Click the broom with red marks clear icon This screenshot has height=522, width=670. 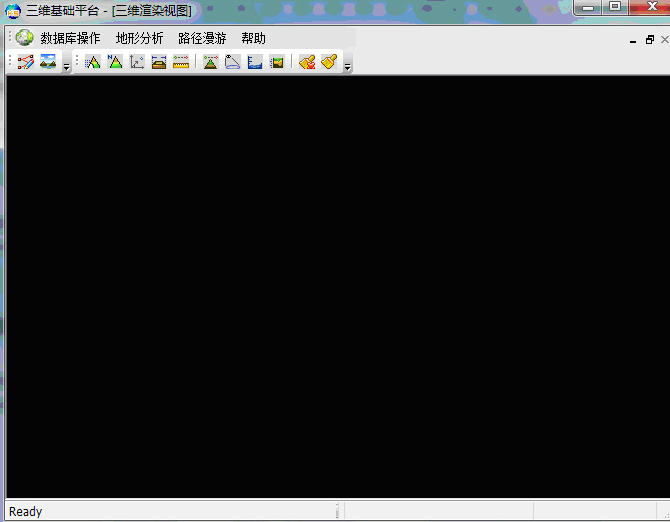[x=307, y=62]
